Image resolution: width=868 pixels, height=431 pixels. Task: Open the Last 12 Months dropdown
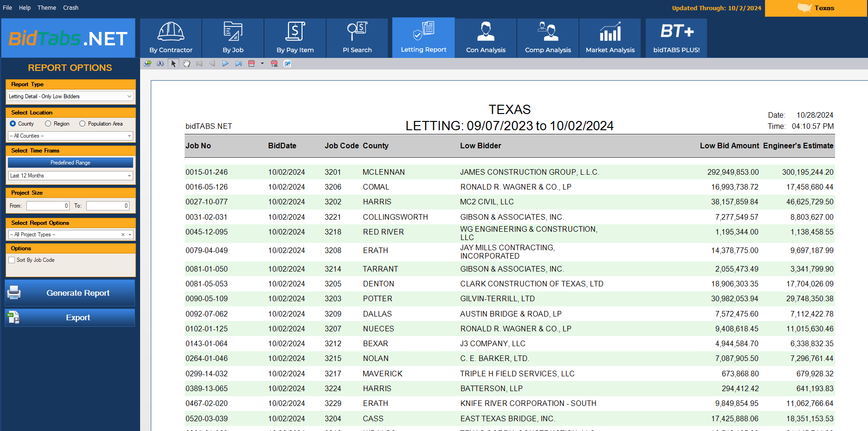coord(71,176)
